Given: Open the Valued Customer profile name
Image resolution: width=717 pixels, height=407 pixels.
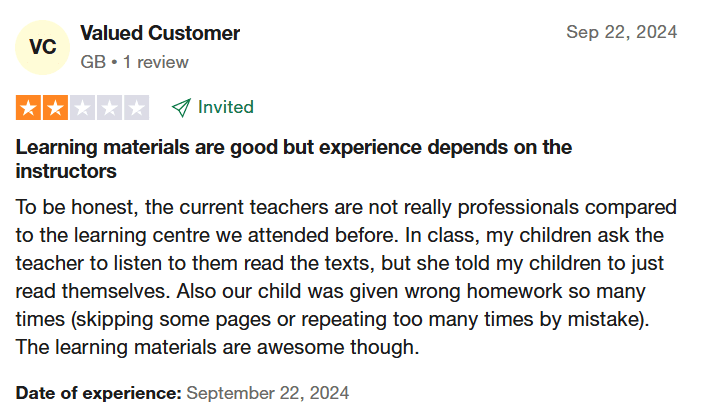Looking at the screenshot, I should pyautogui.click(x=160, y=33).
